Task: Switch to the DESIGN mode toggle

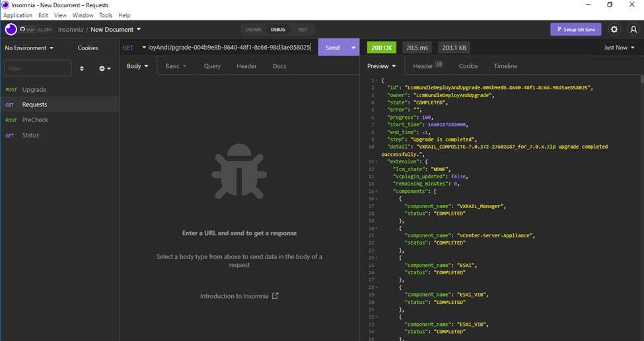Action: click(x=253, y=29)
